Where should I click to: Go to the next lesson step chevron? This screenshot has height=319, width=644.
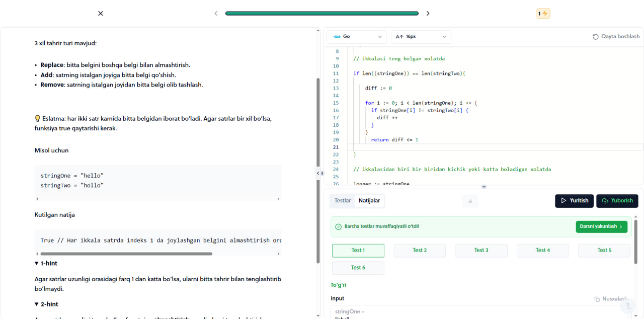428,14
